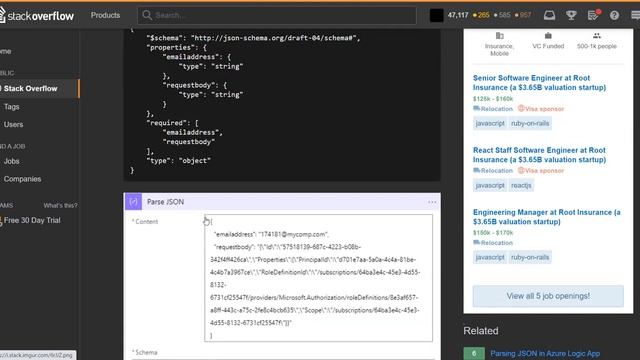Click the Related heading
Image resolution: width=640 pixels, height=360 pixels.
click(481, 331)
